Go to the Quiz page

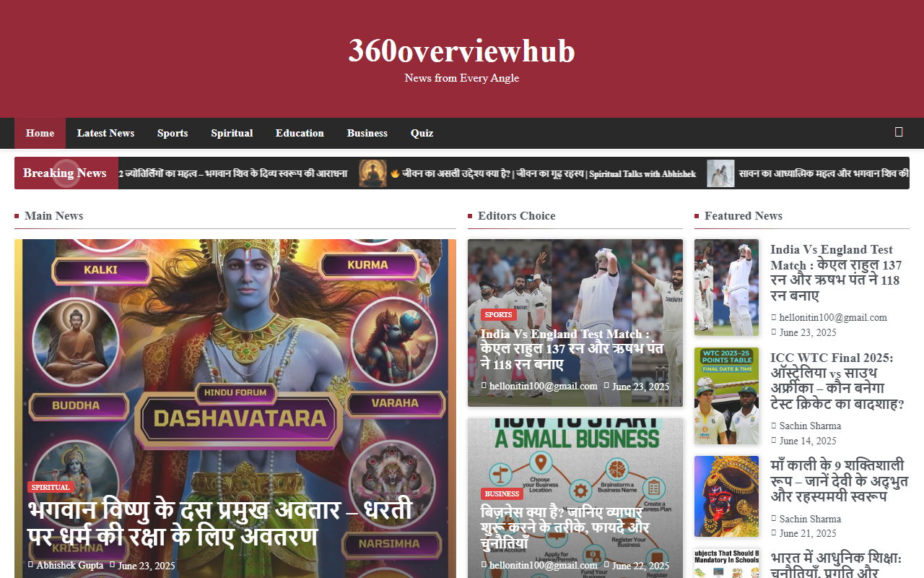(422, 133)
